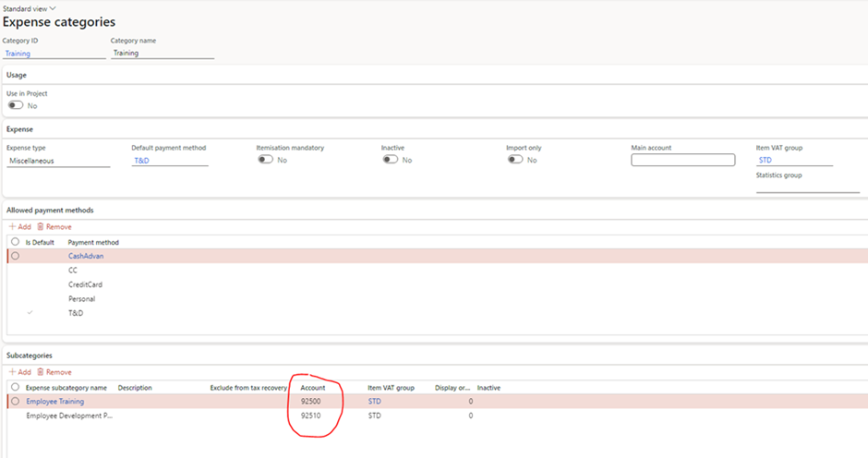This screenshot has width=868, height=458.
Task: Click the Main account input box
Action: point(683,160)
